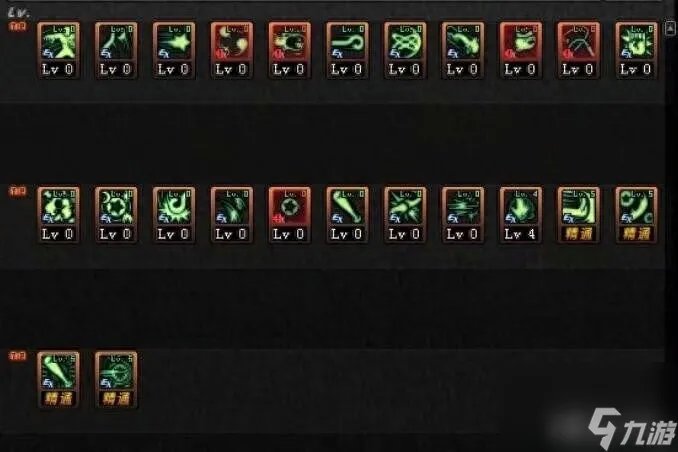
Task: Choose the green shooting-star skill in top row
Action: (174, 50)
